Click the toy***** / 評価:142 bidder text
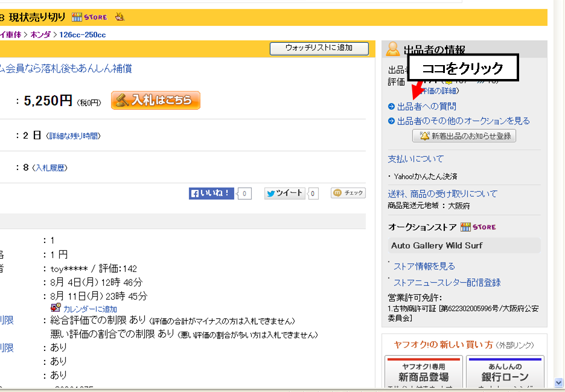This screenshot has width=565, height=392. tap(94, 269)
